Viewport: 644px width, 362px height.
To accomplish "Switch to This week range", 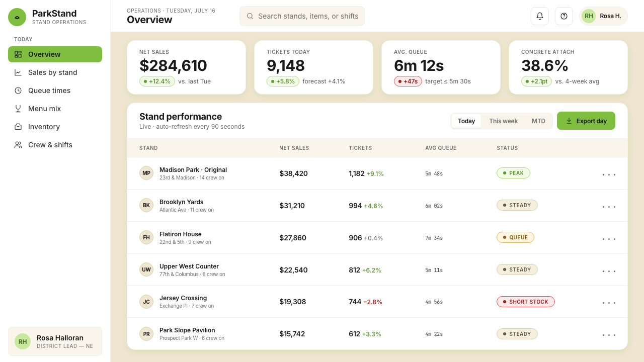I will (x=503, y=121).
